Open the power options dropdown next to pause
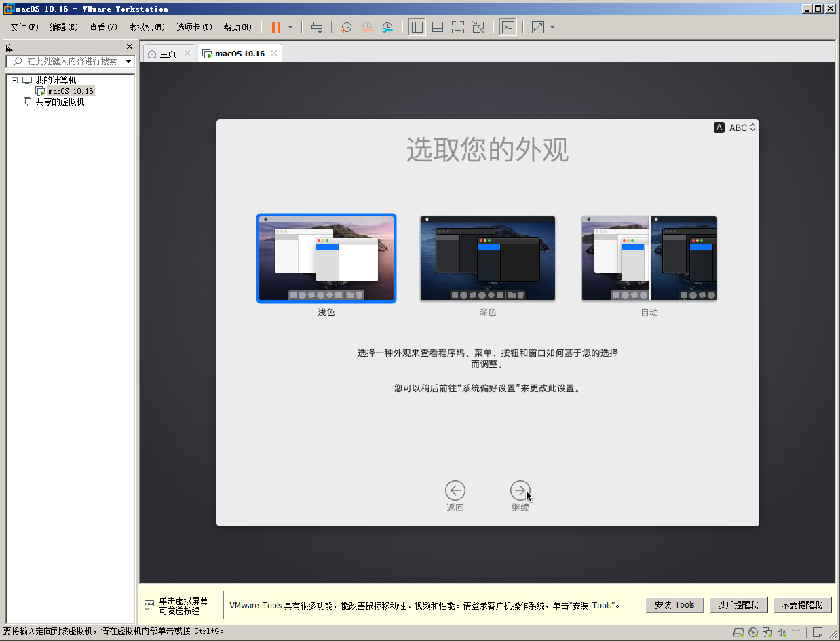Screen dimensions: 840x641 (290, 27)
